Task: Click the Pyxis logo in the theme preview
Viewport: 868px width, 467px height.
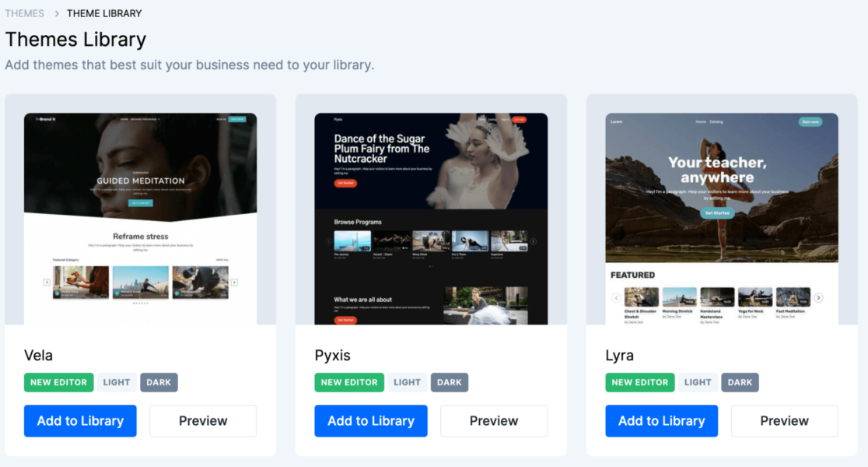Action: click(338, 118)
